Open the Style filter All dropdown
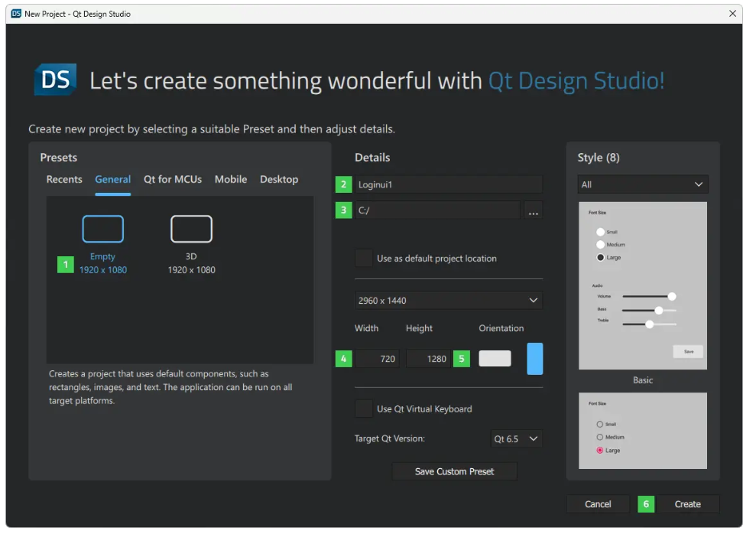Screen dimensions: 756x534 pos(643,184)
